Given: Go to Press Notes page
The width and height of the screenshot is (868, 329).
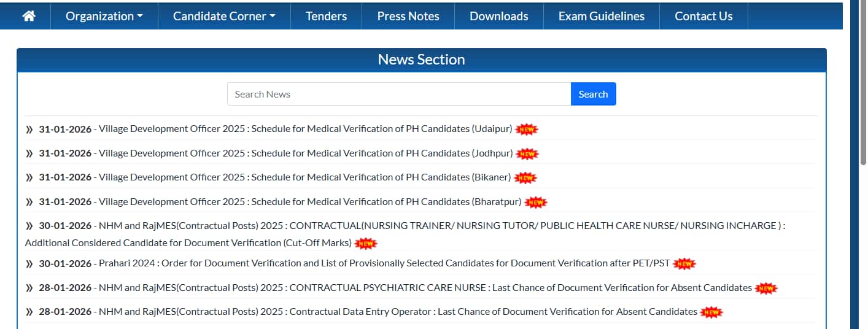Looking at the screenshot, I should [408, 17].
